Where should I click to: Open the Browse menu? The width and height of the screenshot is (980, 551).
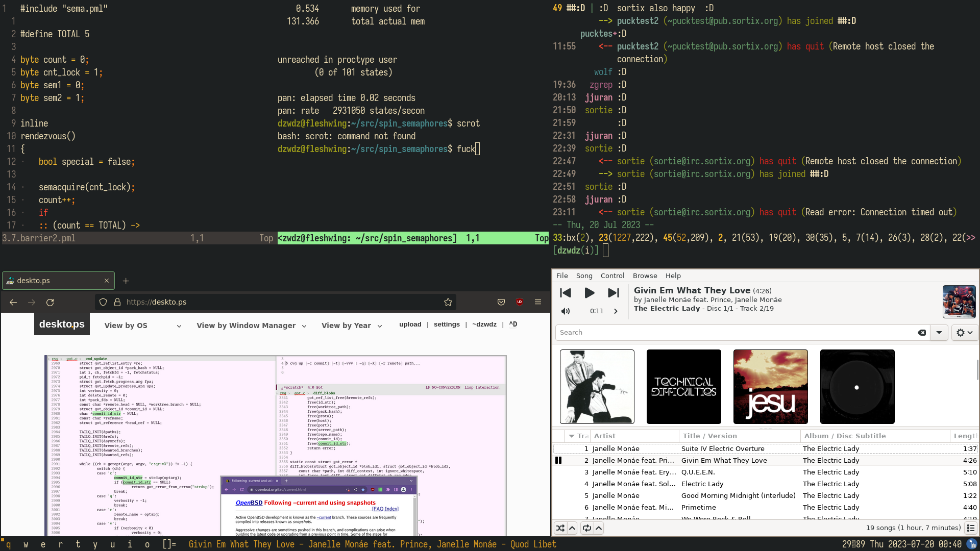pyautogui.click(x=645, y=275)
